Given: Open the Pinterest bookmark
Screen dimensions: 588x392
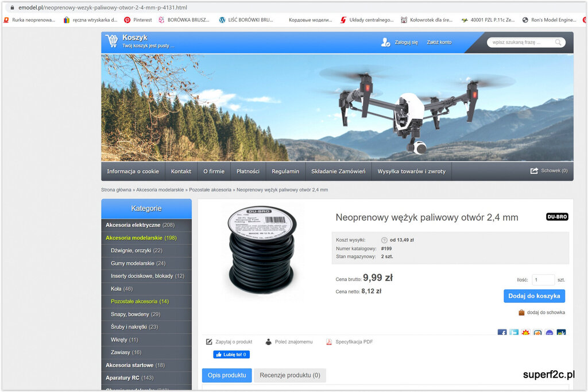Looking at the screenshot, I should coord(138,20).
